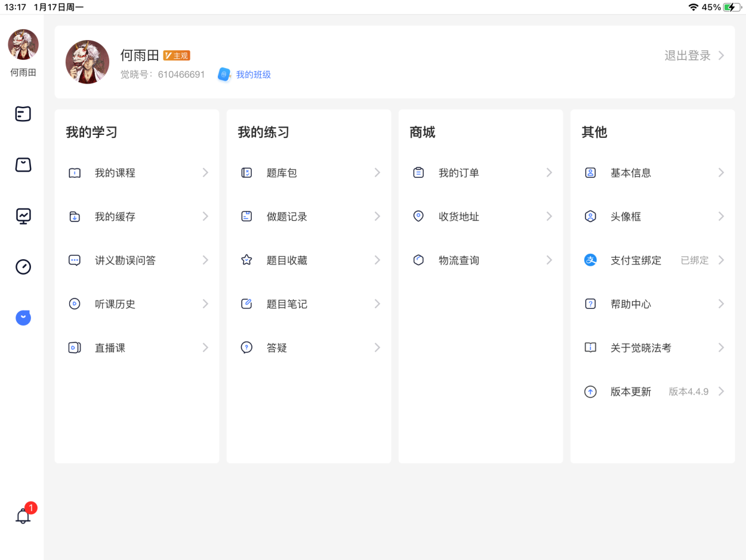Tap the orange 主观 badge
The height and width of the screenshot is (560, 746).
tap(177, 56)
